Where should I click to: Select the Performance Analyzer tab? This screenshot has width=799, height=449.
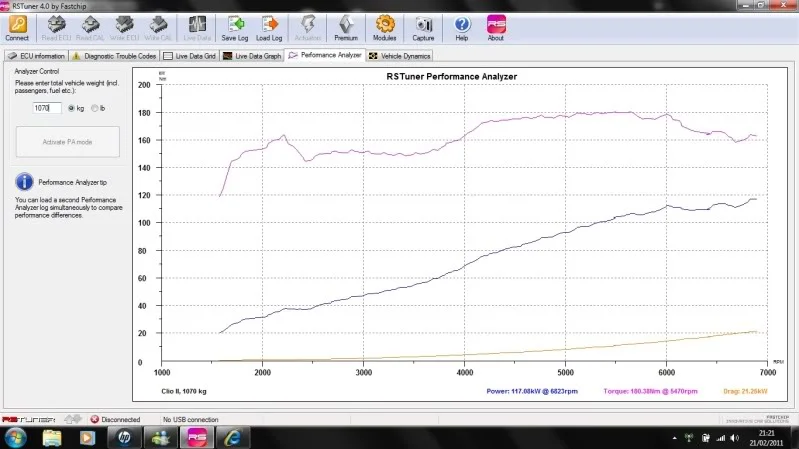coord(325,55)
